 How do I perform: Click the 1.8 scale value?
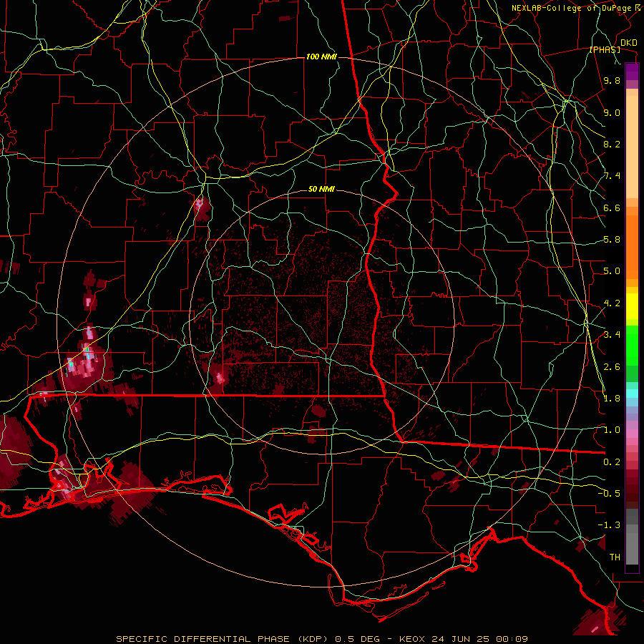pyautogui.click(x=612, y=399)
